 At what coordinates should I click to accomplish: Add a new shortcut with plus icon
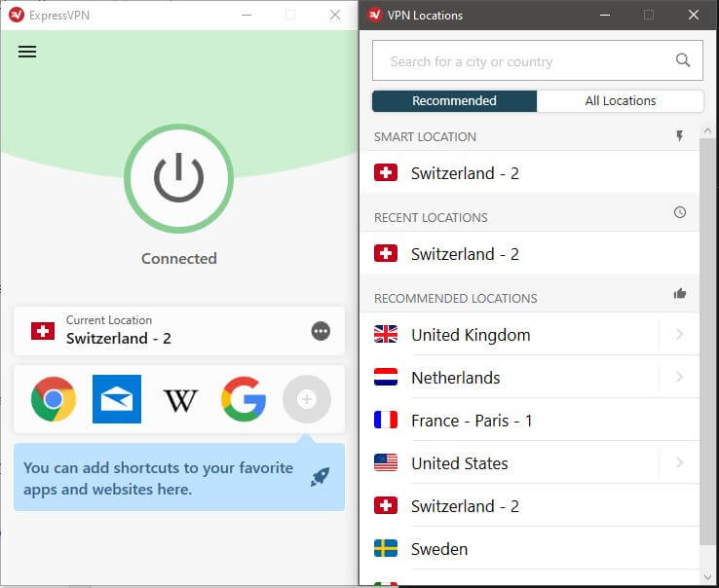[307, 399]
